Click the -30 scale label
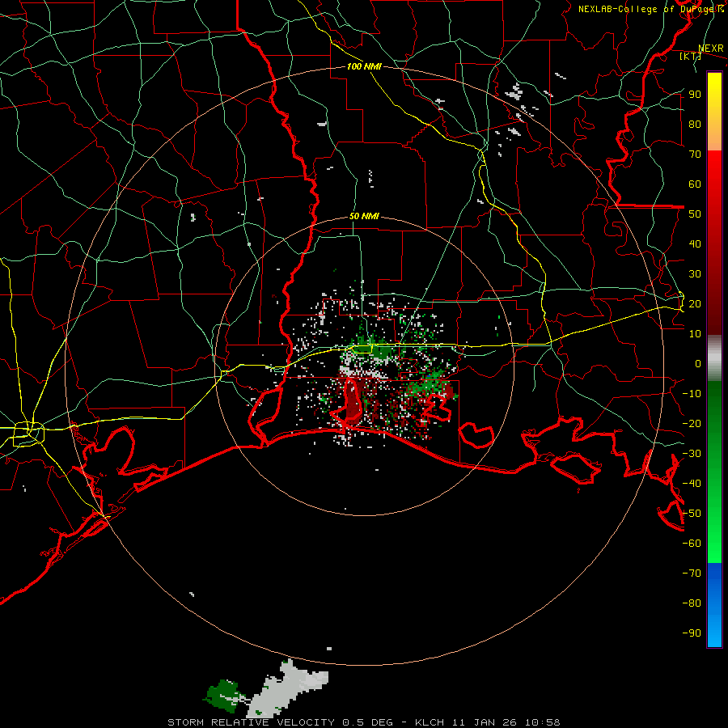 [692, 454]
